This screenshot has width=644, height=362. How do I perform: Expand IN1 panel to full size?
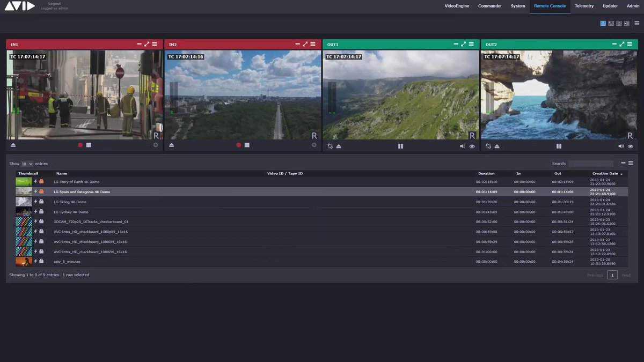click(x=147, y=44)
